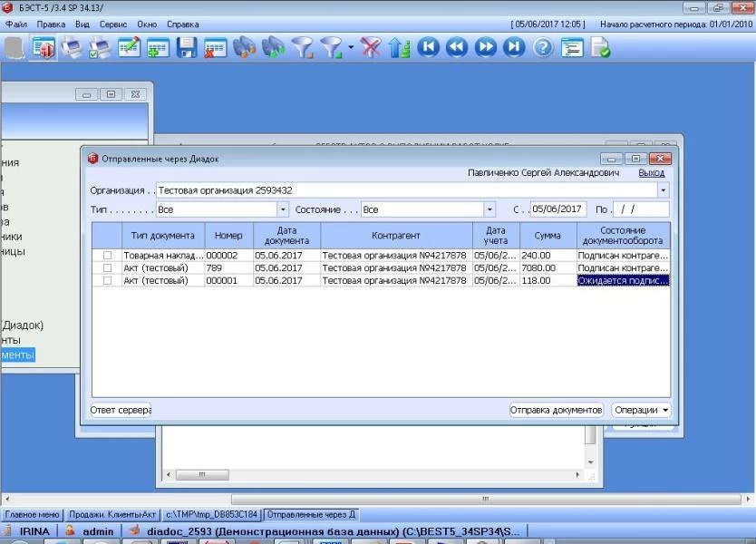Screen dimensions: 756x544
Task: Click the Отправка документов button
Action: click(x=556, y=410)
